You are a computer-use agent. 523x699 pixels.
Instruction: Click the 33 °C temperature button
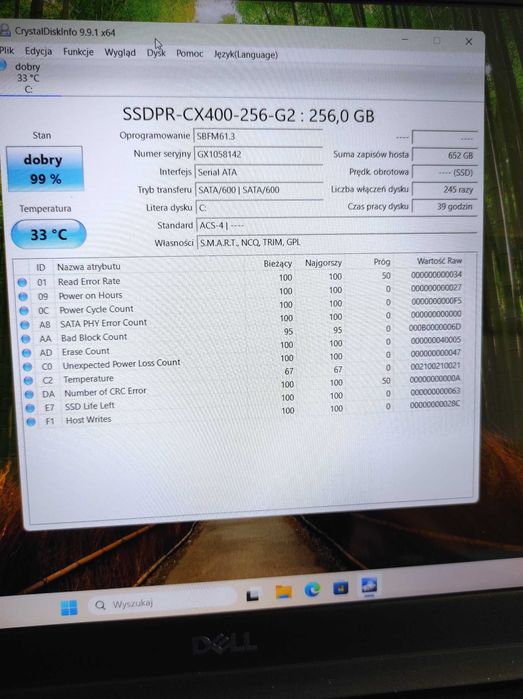pos(48,234)
